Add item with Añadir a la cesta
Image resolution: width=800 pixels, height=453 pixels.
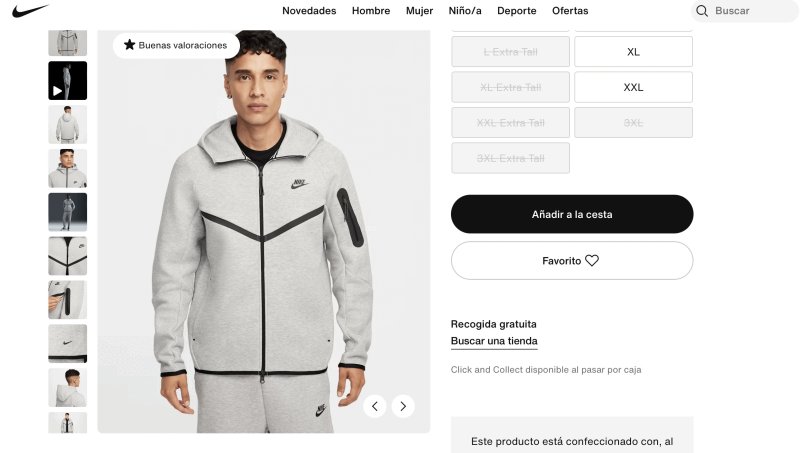572,214
